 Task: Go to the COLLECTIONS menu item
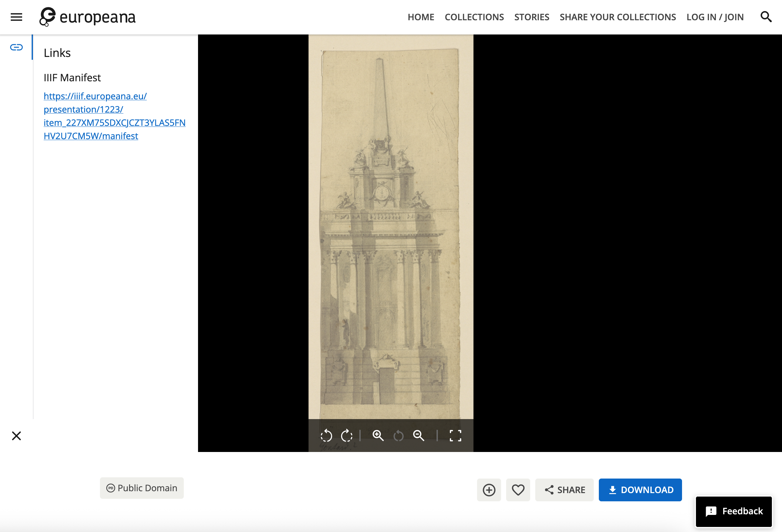point(474,17)
